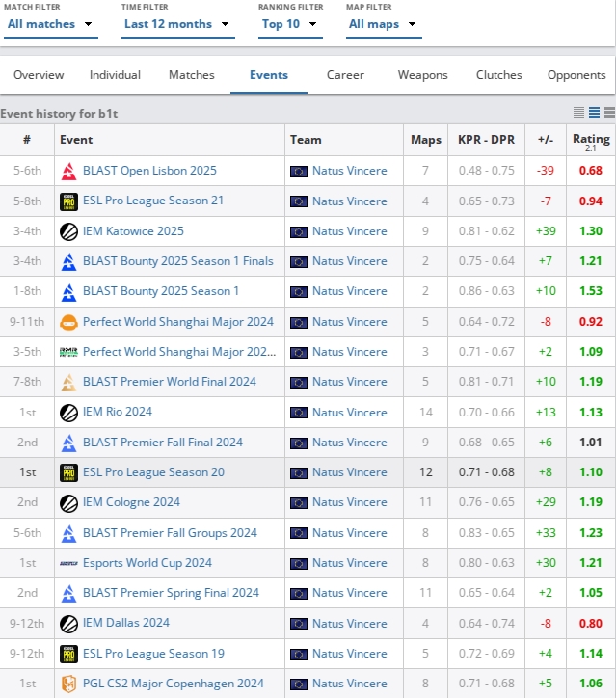Click ESL Pro League Season 19 logo

click(x=68, y=654)
